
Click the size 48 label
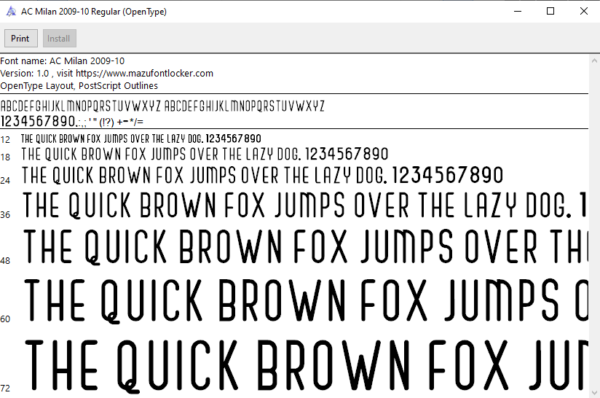pyautogui.click(x=5, y=261)
